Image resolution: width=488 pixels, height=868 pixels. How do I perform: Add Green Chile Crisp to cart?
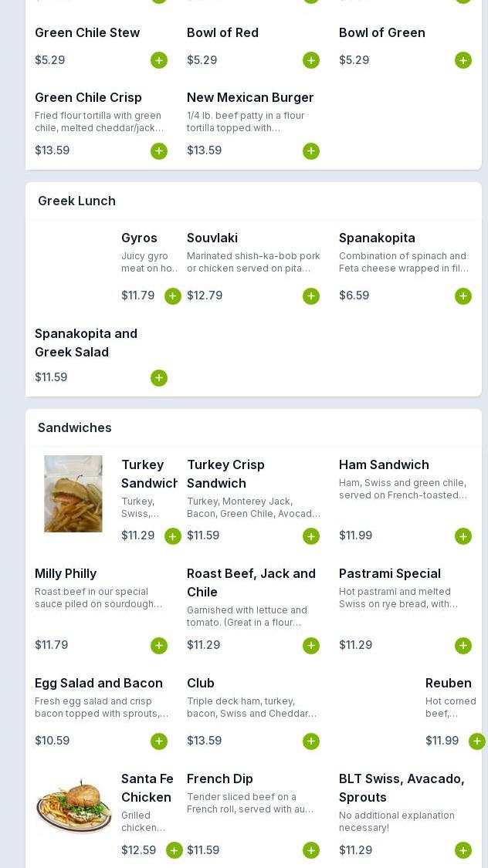click(159, 151)
